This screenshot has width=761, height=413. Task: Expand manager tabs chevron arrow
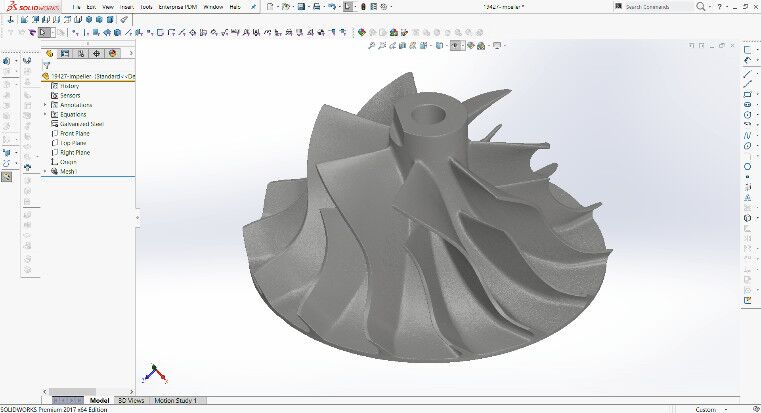131,53
